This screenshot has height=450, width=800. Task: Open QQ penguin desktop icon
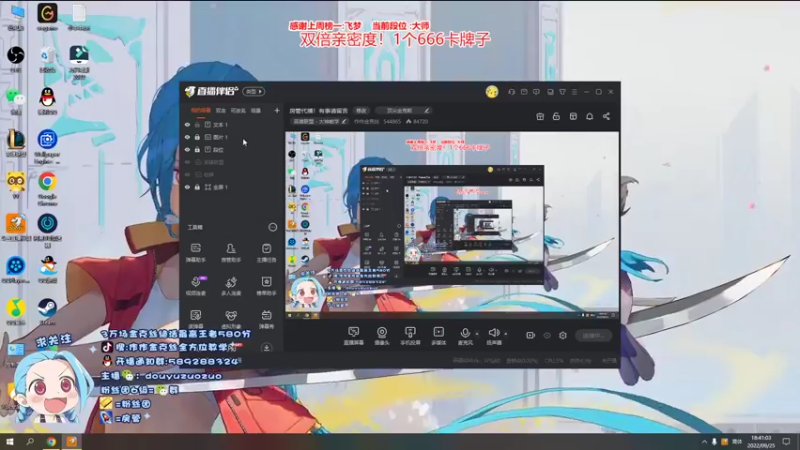(47, 101)
